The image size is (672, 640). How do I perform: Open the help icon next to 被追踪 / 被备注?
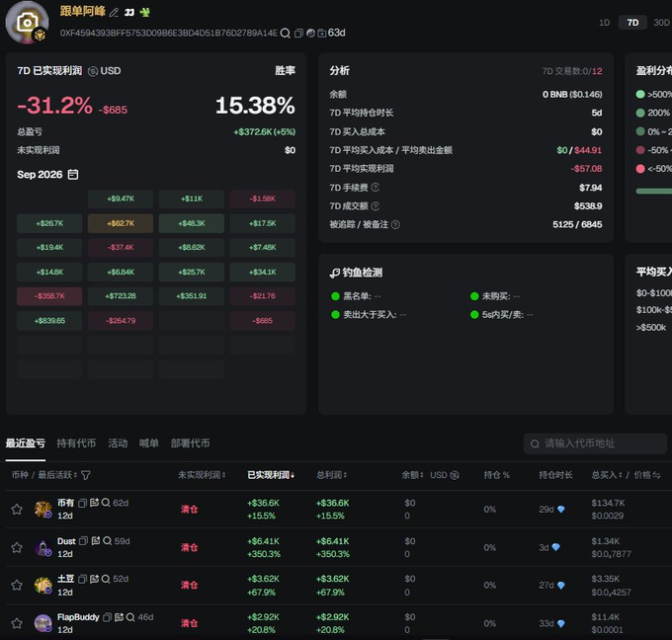point(395,224)
